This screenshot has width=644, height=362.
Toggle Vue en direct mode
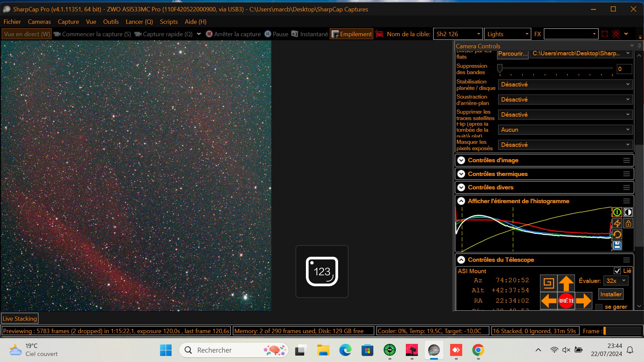(27, 34)
